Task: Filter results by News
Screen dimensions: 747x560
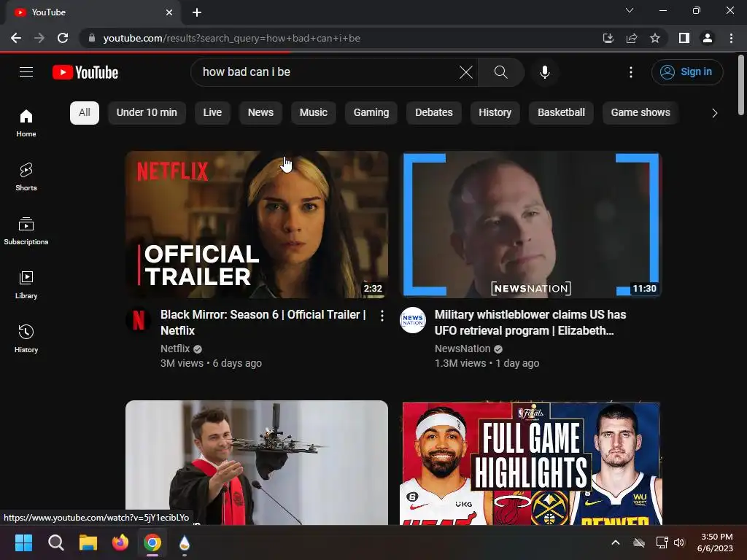Action: [260, 113]
